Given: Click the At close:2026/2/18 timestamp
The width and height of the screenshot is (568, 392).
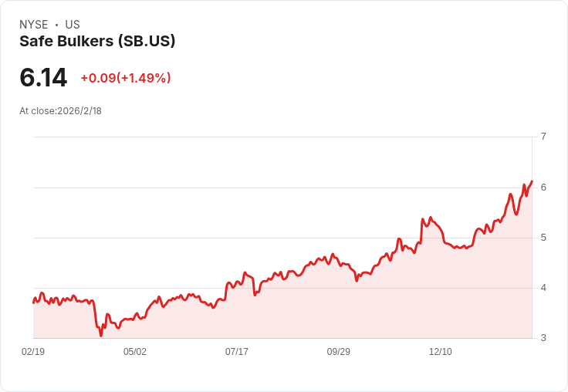Looking at the screenshot, I should [x=60, y=111].
